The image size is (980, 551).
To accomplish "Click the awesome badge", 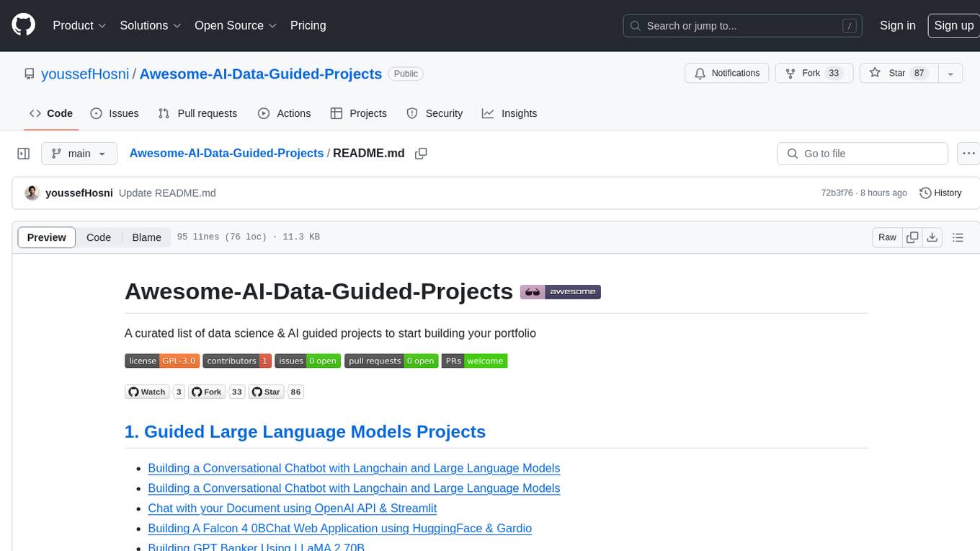I will pos(561,292).
